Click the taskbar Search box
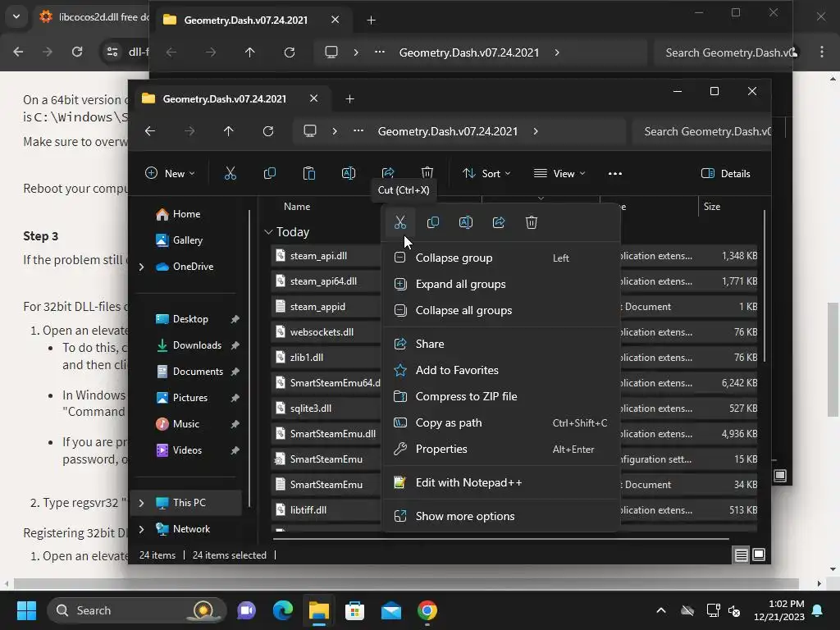Viewport: 840px width, 630px height. pyautogui.click(x=135, y=610)
